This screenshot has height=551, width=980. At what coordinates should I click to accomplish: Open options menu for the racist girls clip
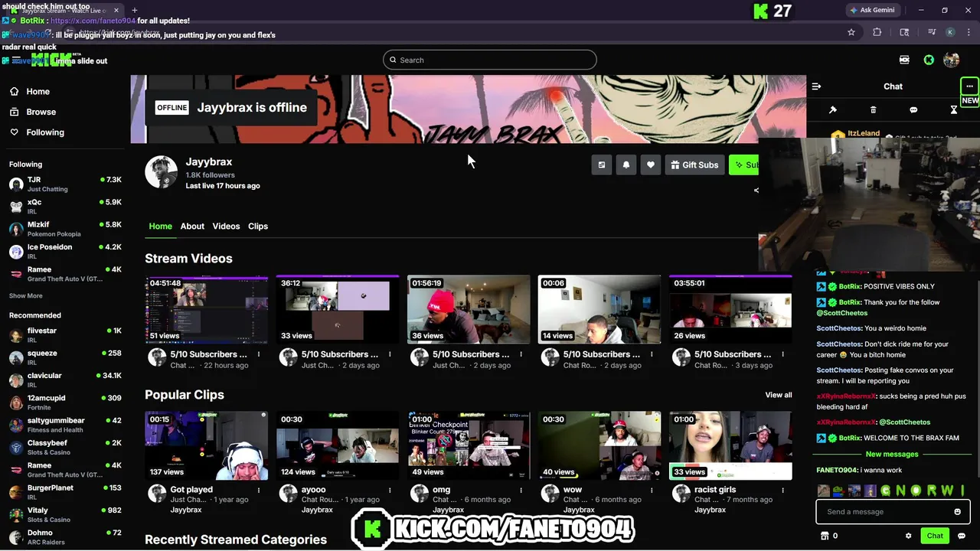pos(782,490)
